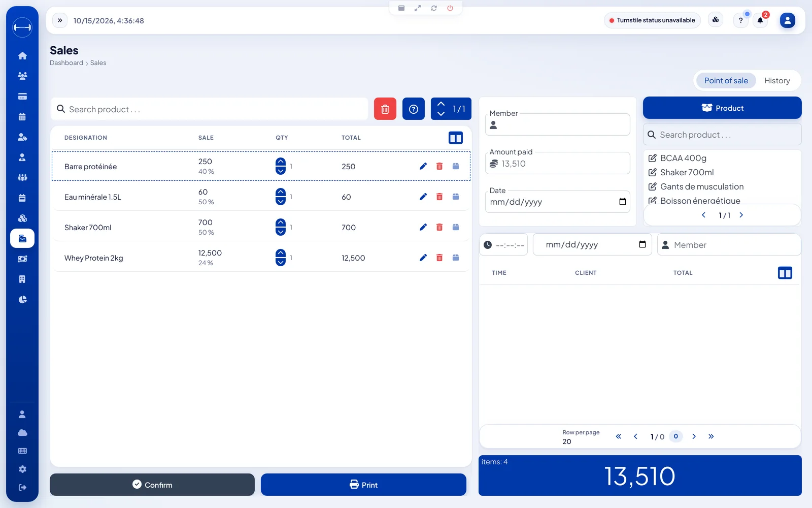Open the settings gear in sidebar
This screenshot has height=508, width=812.
click(22, 469)
